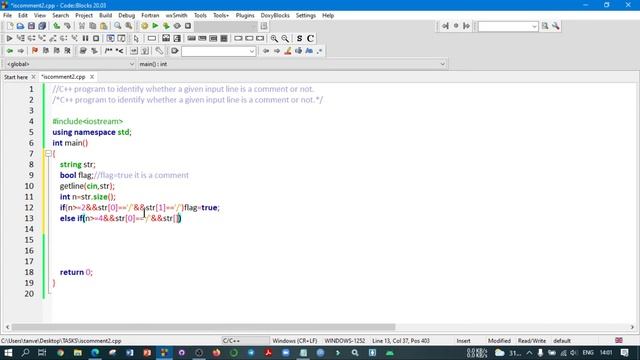640x360 pixels.
Task: Pause the debugger with the break icon
Action: pyautogui.click(x=85, y=38)
